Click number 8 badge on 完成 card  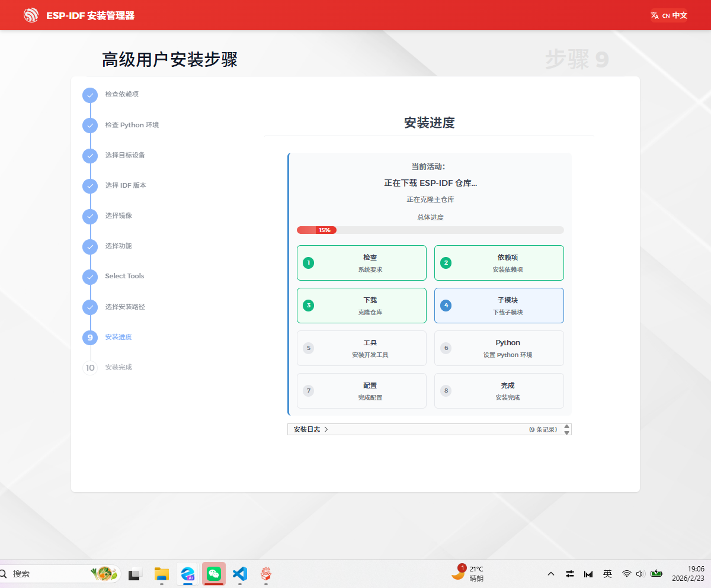446,391
